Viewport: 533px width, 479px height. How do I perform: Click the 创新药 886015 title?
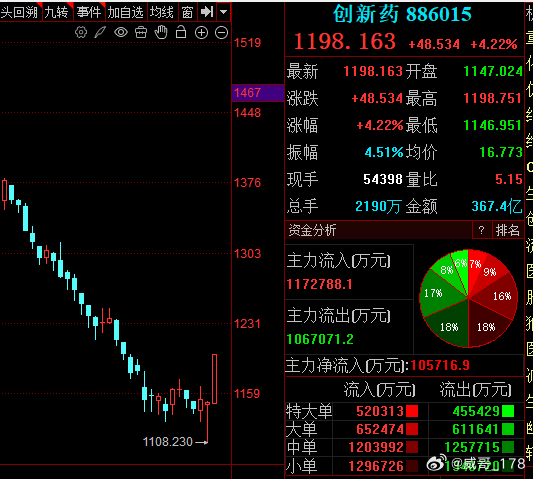click(x=402, y=14)
